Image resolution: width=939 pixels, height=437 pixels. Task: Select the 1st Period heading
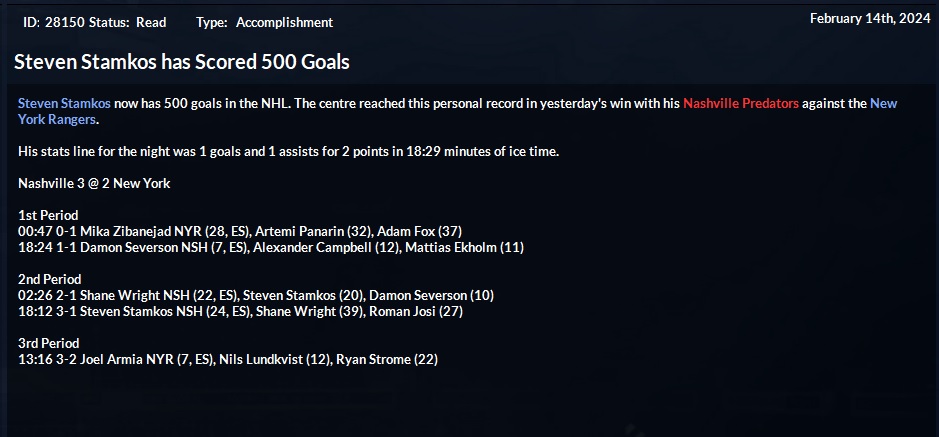(x=48, y=215)
